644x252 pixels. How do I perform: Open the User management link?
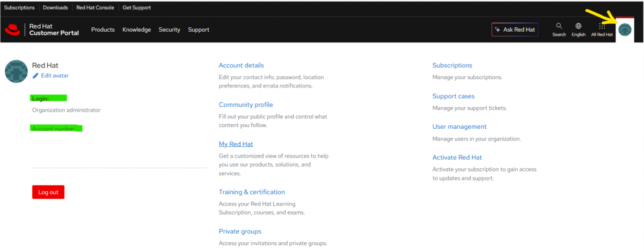coord(459,127)
